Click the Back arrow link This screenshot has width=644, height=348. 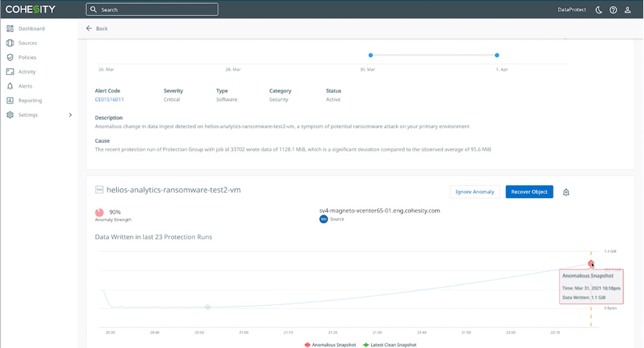pyautogui.click(x=97, y=29)
